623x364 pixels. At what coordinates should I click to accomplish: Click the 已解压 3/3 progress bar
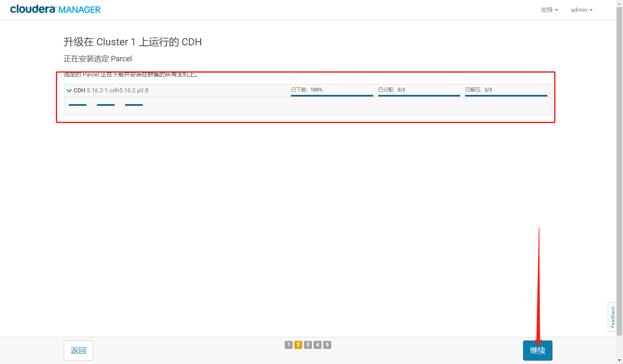tap(506, 95)
